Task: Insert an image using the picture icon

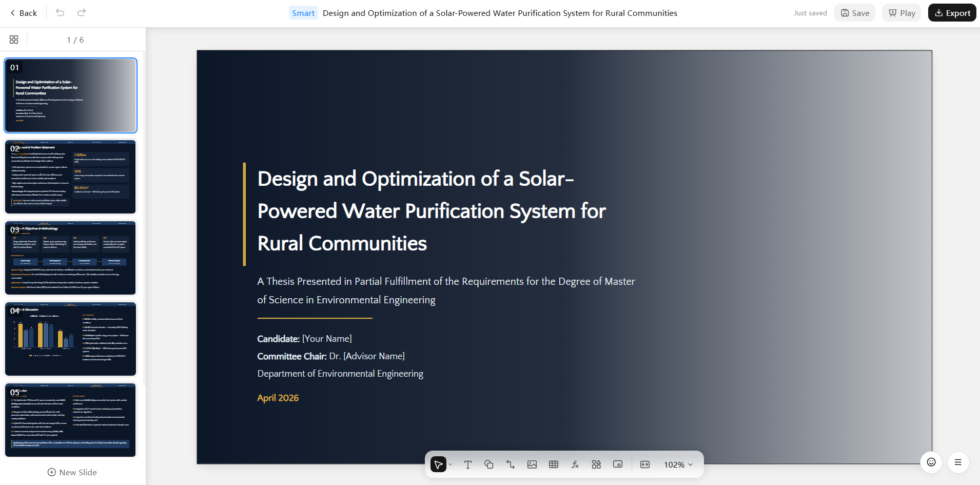Action: (532, 464)
